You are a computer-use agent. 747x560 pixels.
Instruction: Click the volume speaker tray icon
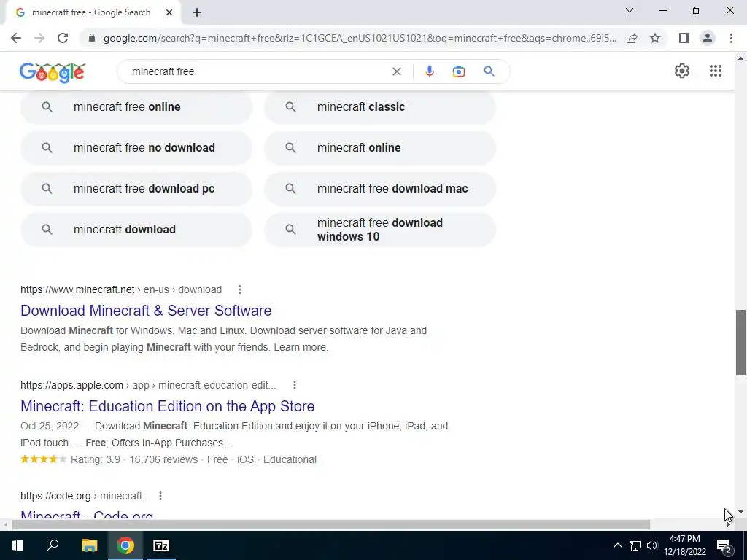pyautogui.click(x=651, y=545)
